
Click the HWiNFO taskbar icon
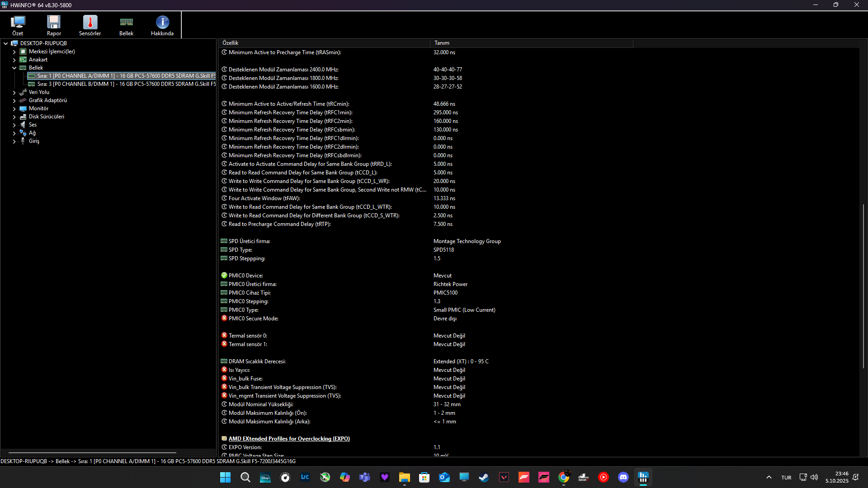click(643, 477)
